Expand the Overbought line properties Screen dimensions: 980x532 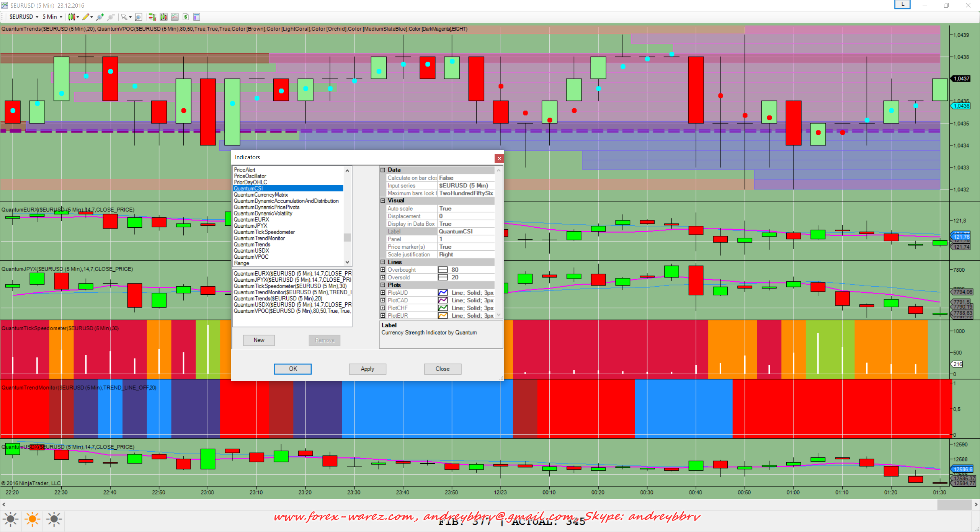click(383, 270)
